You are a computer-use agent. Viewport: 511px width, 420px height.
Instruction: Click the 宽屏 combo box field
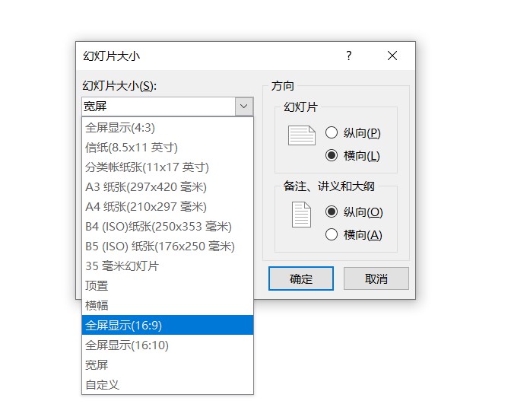tap(159, 107)
